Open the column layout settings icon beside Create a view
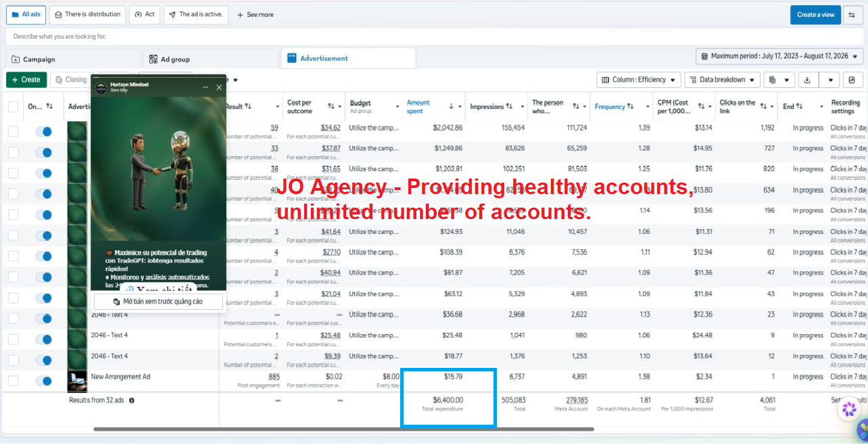Screen dimensions: 868x445 pos(852,15)
